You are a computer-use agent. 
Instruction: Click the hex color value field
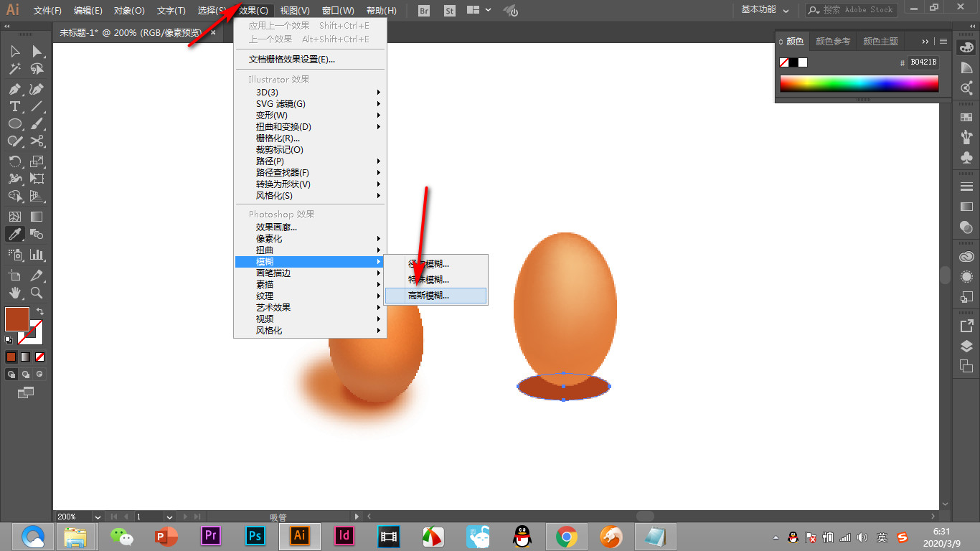coord(923,62)
